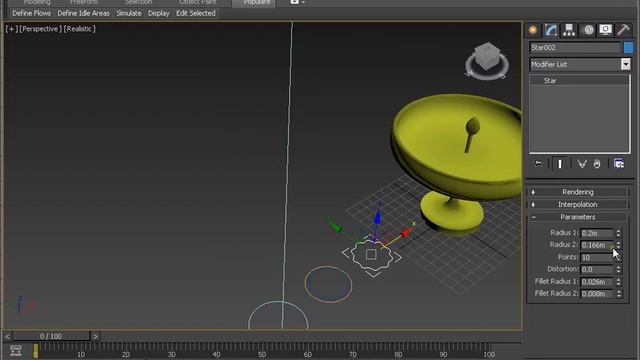The height and width of the screenshot is (360, 640).
Task: Expand the Rendering rollout
Action: [578, 192]
